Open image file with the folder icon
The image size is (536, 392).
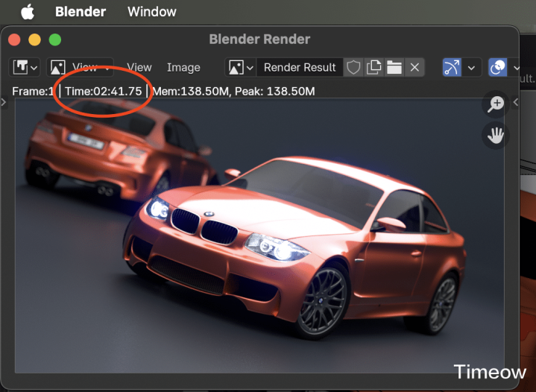click(x=394, y=67)
